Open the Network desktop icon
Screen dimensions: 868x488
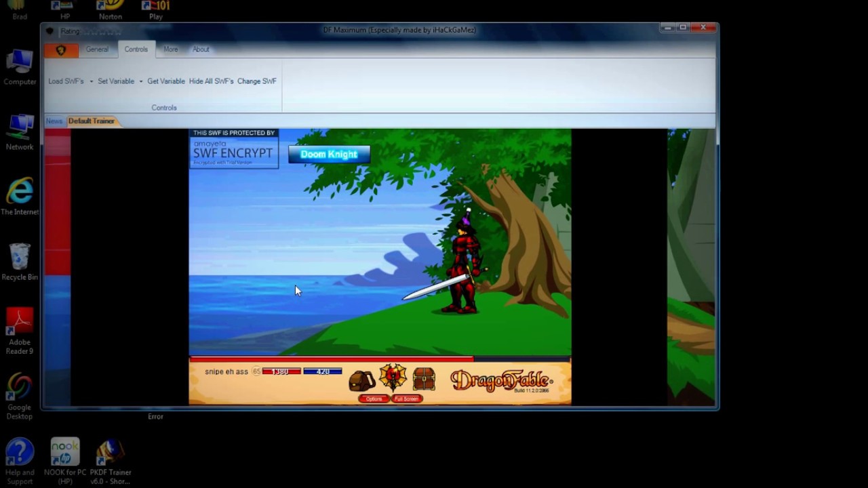(x=20, y=132)
